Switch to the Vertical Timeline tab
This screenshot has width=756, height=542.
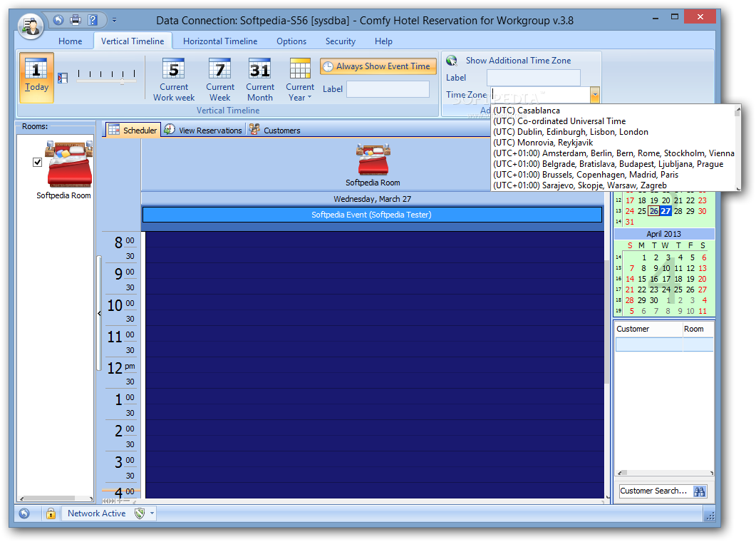coord(132,41)
